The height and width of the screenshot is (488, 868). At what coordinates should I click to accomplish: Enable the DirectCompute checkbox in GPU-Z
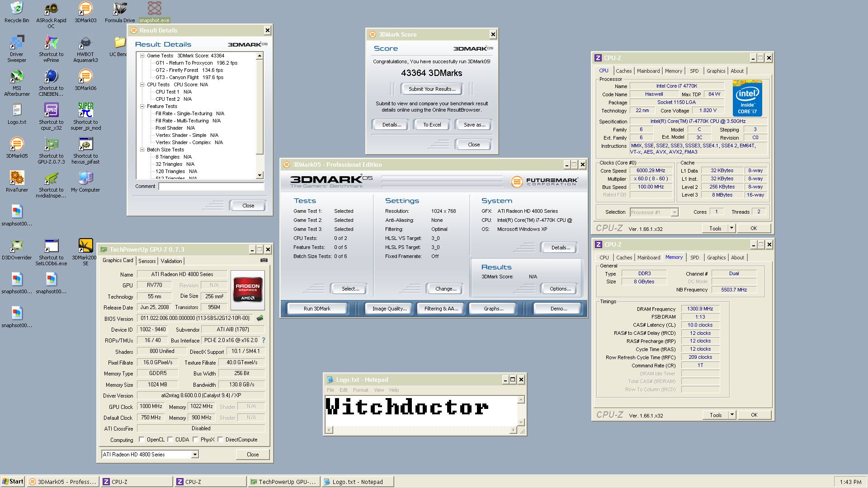coord(220,439)
